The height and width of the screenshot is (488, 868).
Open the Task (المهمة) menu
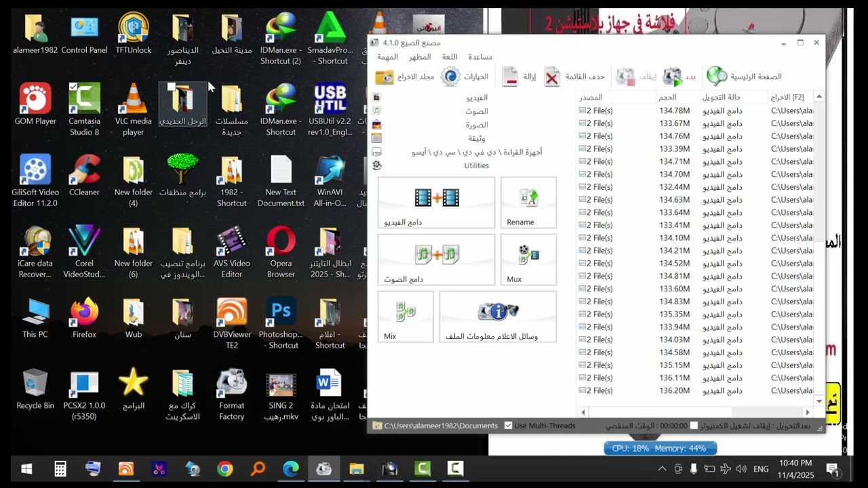click(x=388, y=57)
